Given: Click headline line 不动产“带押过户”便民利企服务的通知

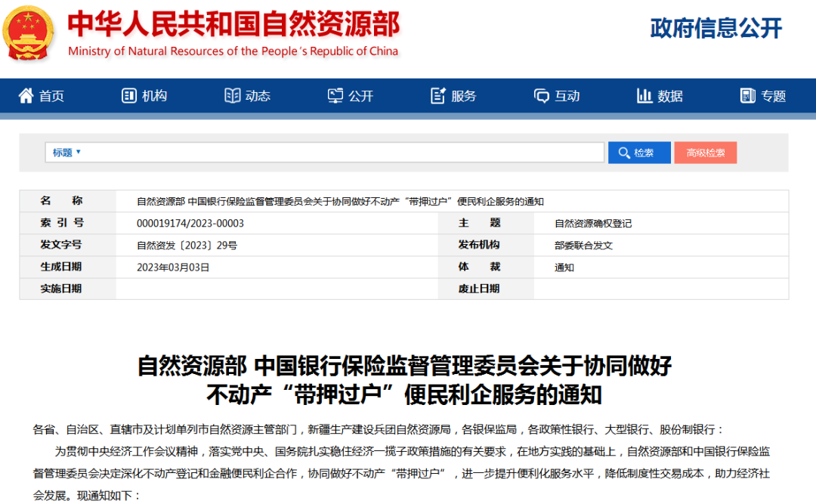Looking at the screenshot, I should pyautogui.click(x=404, y=394).
